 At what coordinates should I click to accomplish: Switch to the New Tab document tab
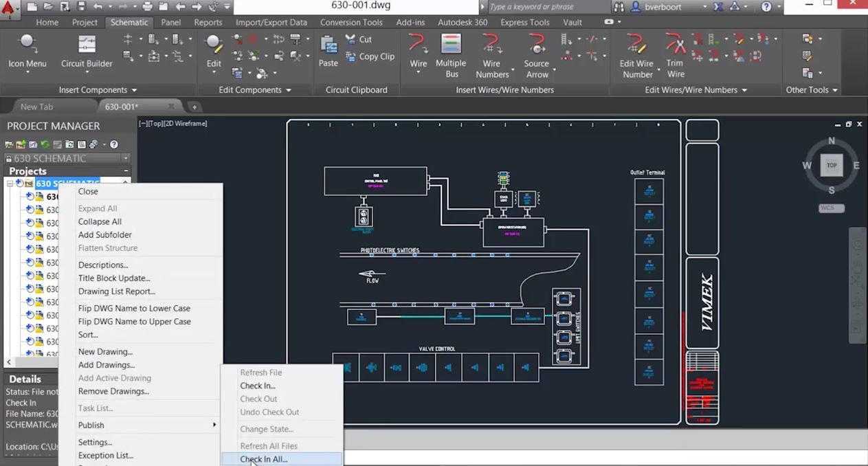click(36, 107)
